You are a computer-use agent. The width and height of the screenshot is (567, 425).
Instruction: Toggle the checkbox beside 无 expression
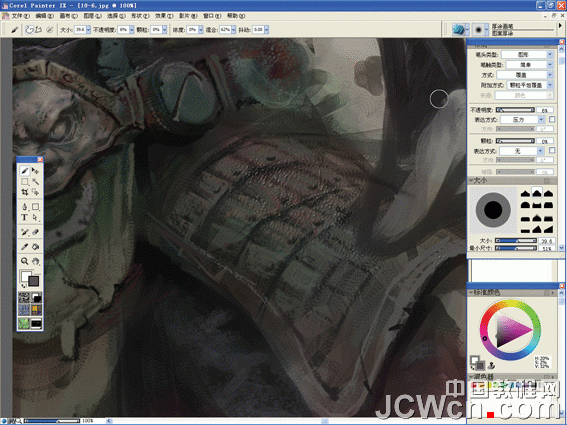click(x=552, y=150)
